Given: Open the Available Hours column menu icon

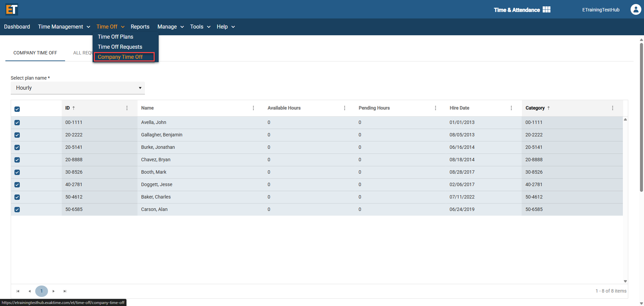Looking at the screenshot, I should (344, 108).
